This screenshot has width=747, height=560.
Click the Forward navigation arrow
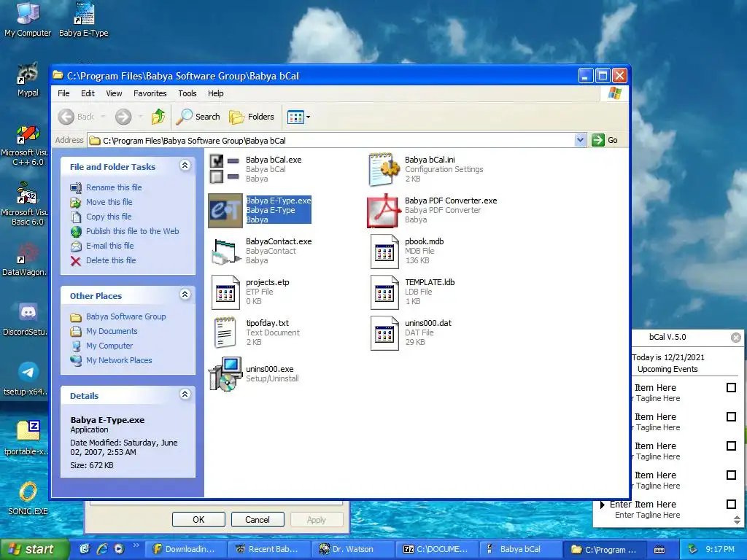123,117
